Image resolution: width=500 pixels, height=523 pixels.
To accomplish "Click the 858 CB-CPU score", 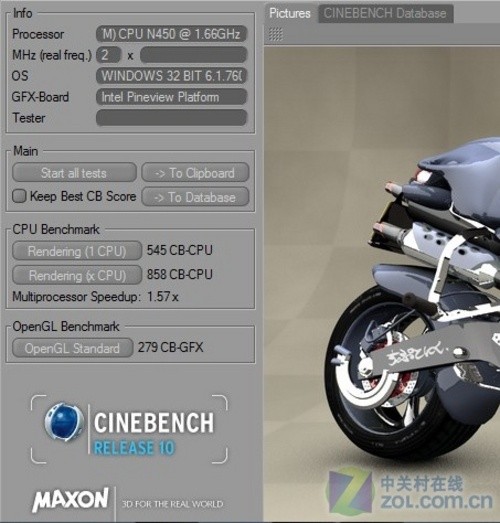I will (180, 275).
